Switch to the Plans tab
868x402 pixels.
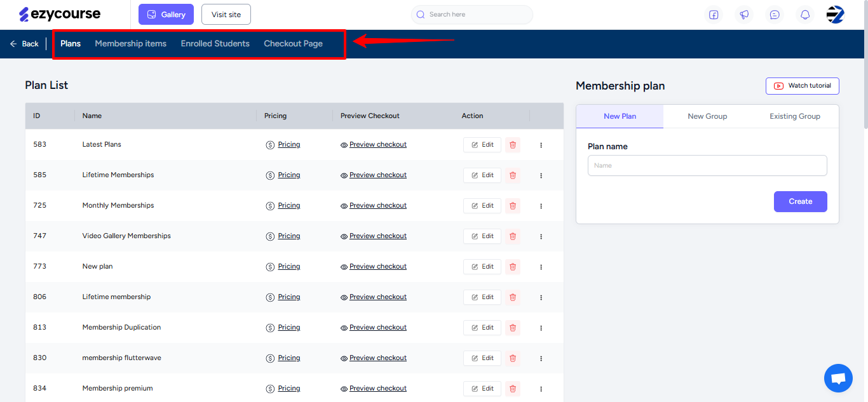point(71,44)
